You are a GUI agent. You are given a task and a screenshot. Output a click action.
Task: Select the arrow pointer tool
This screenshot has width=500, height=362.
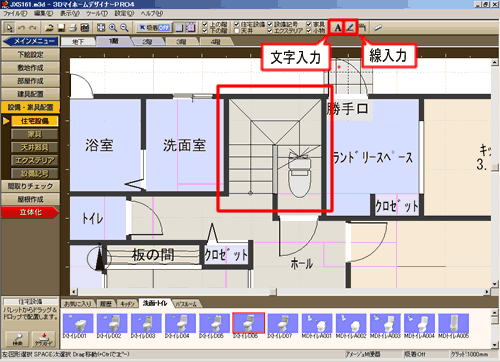click(9, 28)
